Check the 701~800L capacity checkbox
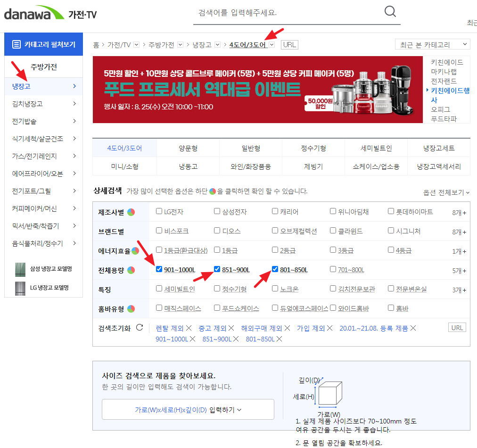This screenshot has width=477, height=448. coord(333,269)
